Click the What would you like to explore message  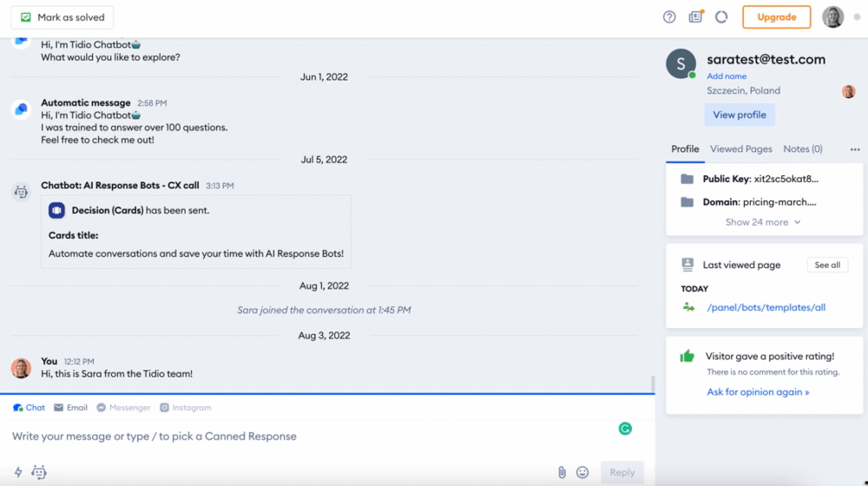110,57
